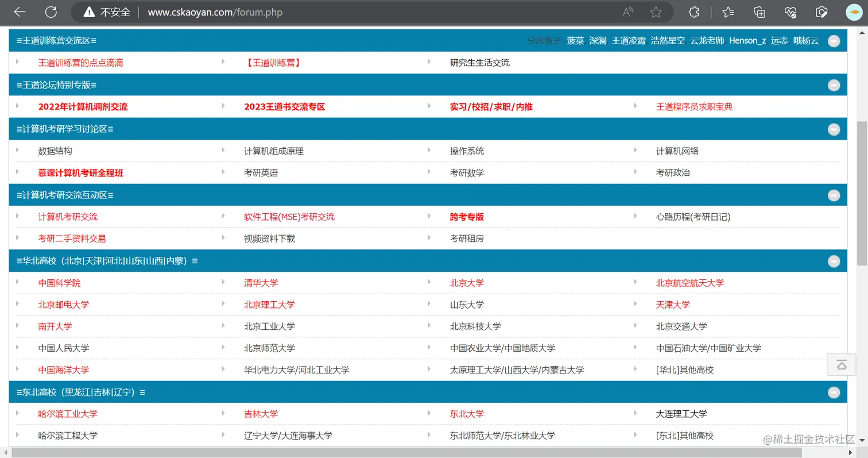Click the vertical page scrollbar thumb

click(x=862, y=194)
